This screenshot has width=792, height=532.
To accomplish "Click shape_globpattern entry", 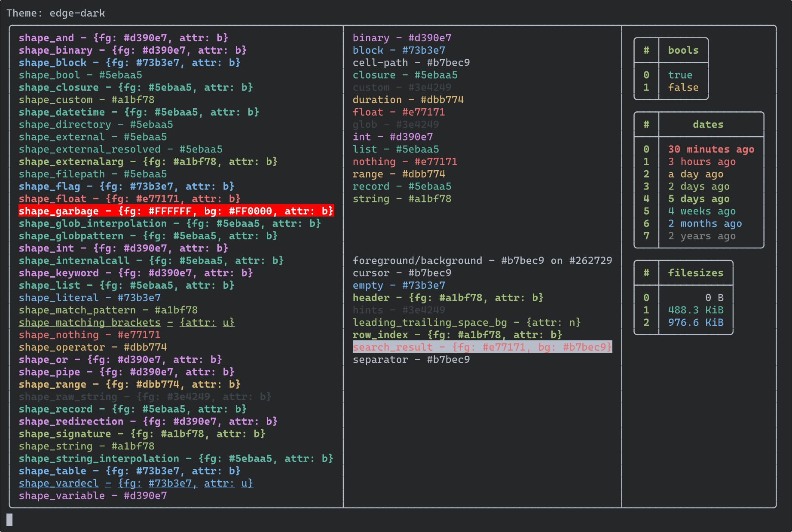I will (x=148, y=236).
